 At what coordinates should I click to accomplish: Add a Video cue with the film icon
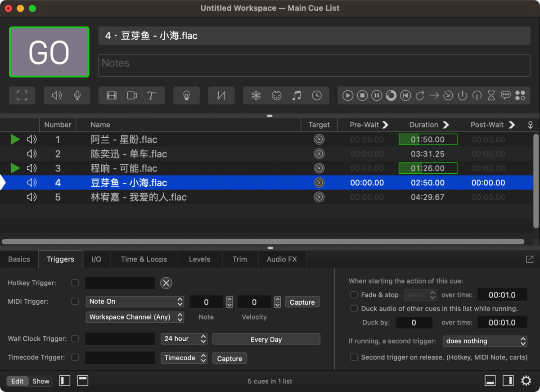112,95
